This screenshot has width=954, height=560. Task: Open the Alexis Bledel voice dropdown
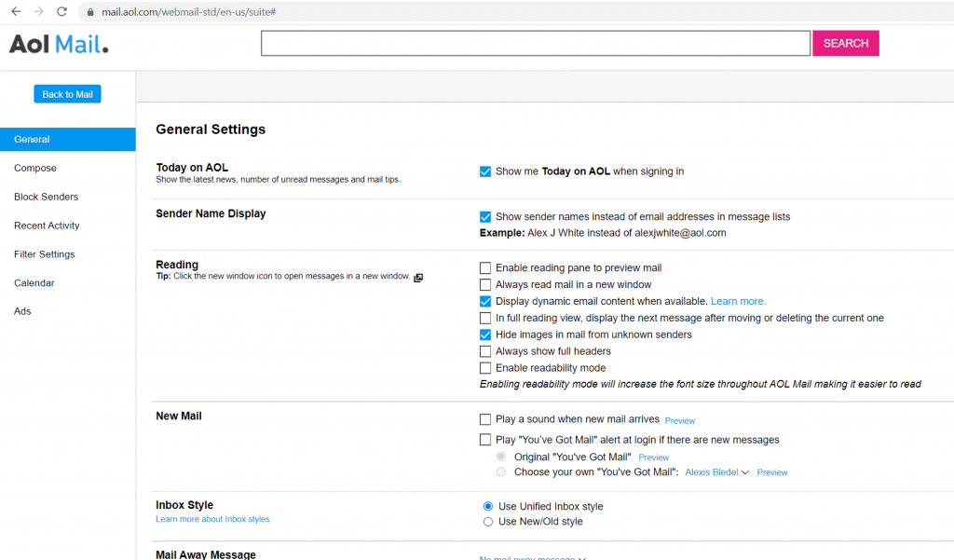[x=716, y=472]
